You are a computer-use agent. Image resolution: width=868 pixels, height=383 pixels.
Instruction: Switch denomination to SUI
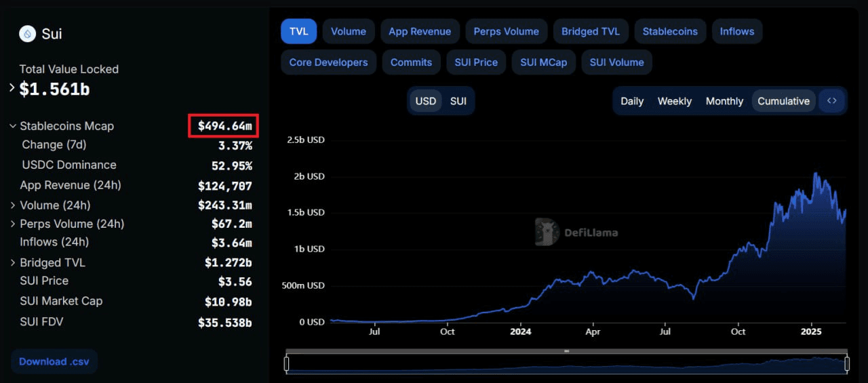point(458,101)
